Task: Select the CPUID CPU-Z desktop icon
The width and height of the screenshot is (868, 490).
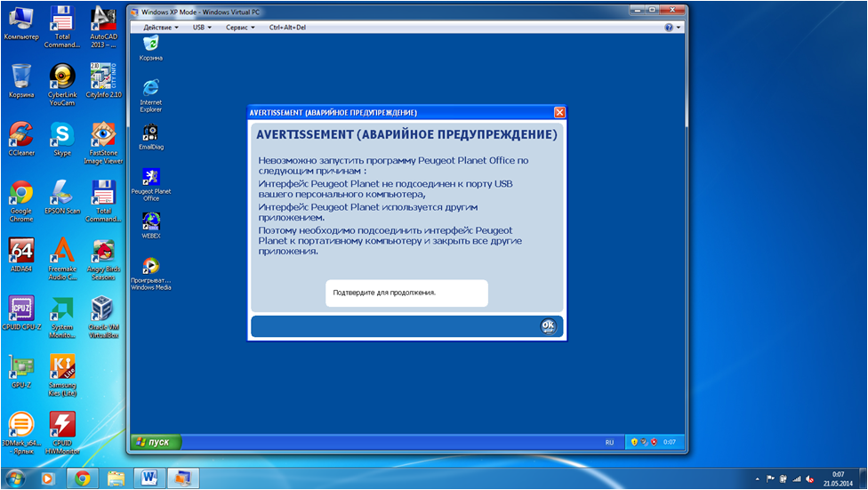Action: pyautogui.click(x=21, y=313)
